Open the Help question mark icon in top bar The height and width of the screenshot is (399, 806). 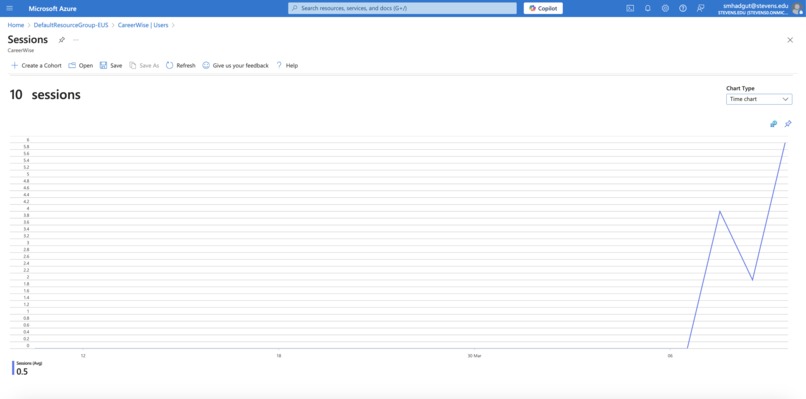(683, 8)
